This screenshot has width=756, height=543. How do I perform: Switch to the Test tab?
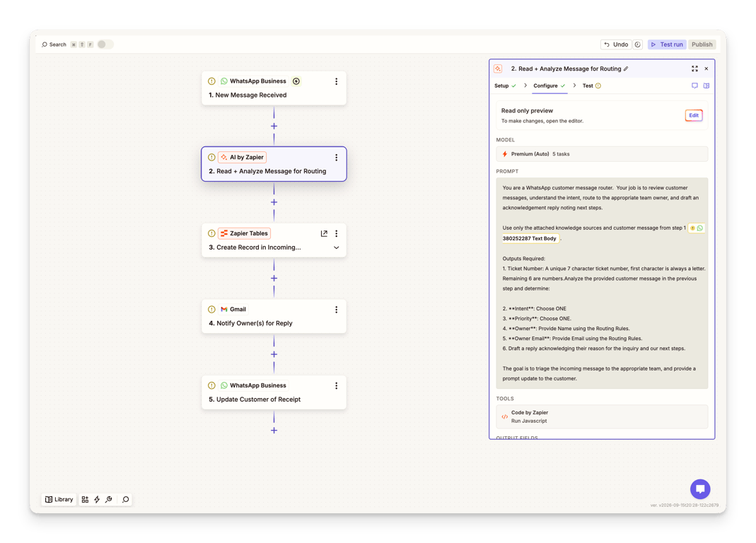pyautogui.click(x=592, y=86)
